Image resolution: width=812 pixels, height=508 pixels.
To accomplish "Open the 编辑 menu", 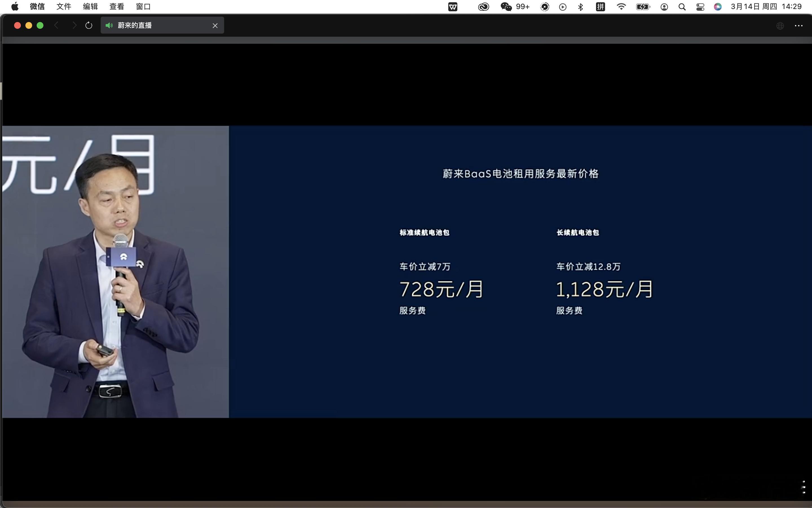I will [90, 6].
